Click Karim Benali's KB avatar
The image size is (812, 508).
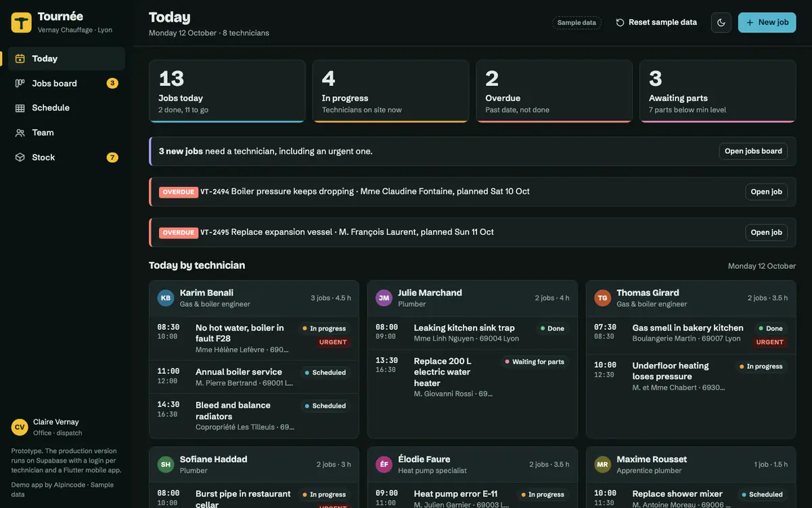point(166,298)
